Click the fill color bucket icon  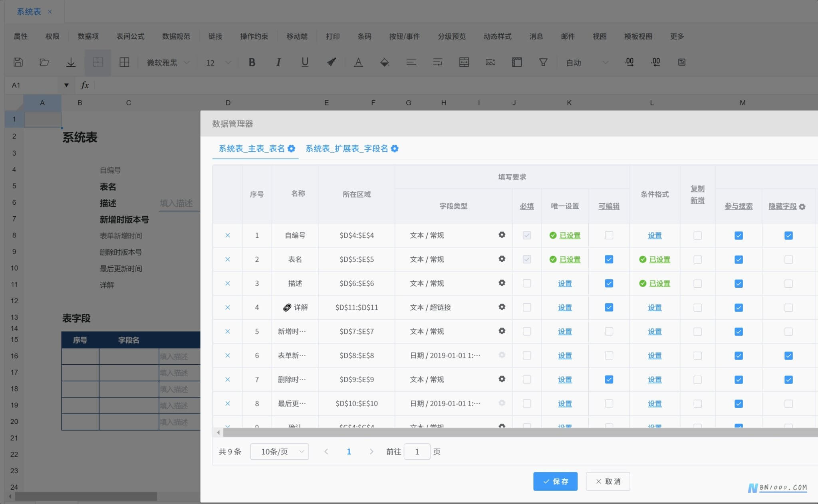click(x=385, y=62)
